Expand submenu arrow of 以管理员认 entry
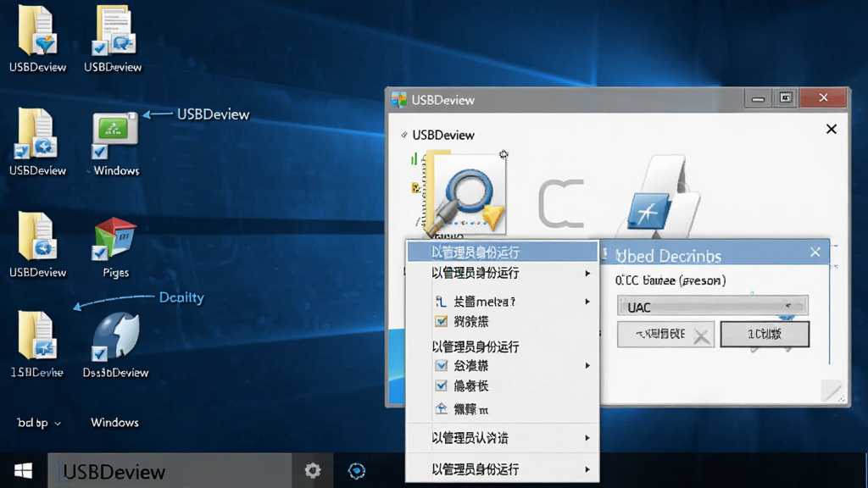The width and height of the screenshot is (868, 488). click(587, 438)
